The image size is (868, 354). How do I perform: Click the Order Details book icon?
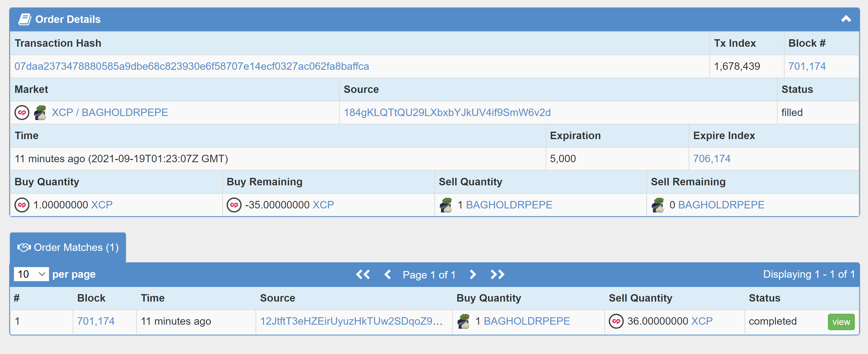25,19
